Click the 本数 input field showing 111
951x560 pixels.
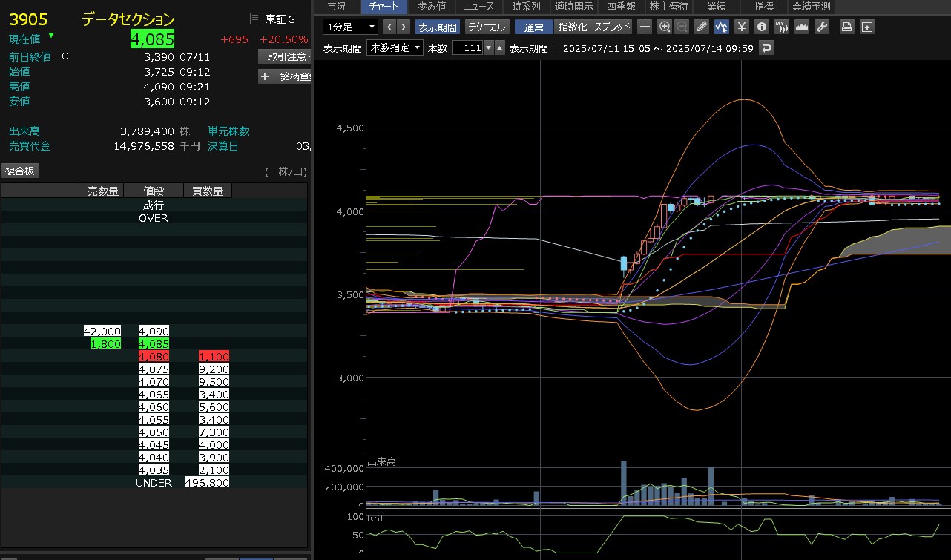[x=467, y=48]
